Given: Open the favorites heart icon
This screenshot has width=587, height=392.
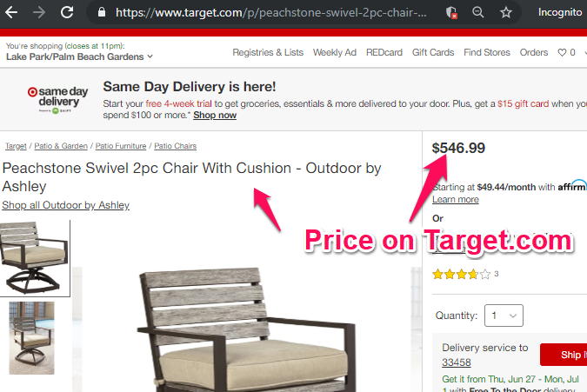Looking at the screenshot, I should tap(562, 52).
